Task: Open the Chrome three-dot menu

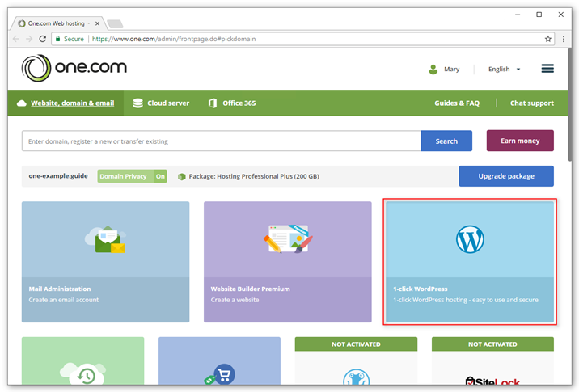Action: coord(564,39)
